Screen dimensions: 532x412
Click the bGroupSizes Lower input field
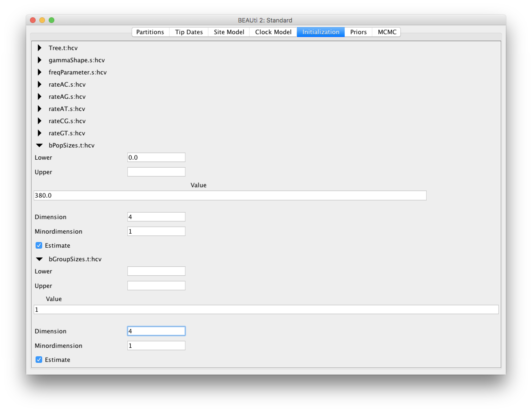[156, 271]
